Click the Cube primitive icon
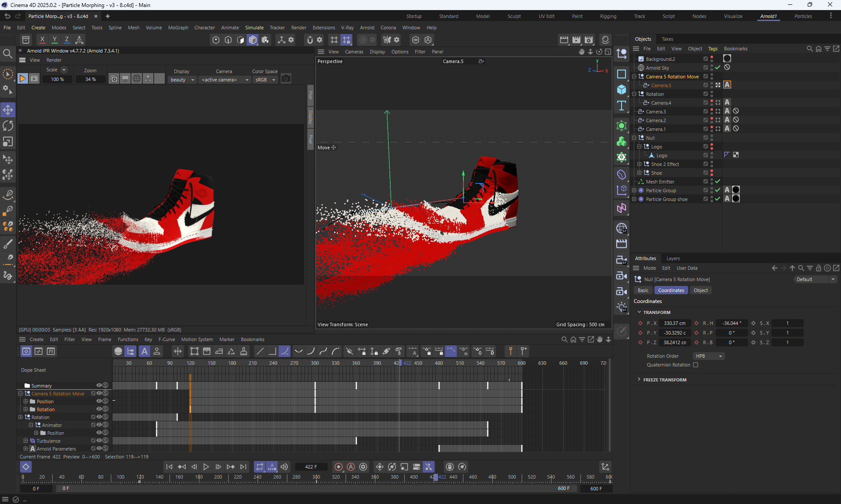The height and width of the screenshot is (504, 841). point(621,90)
